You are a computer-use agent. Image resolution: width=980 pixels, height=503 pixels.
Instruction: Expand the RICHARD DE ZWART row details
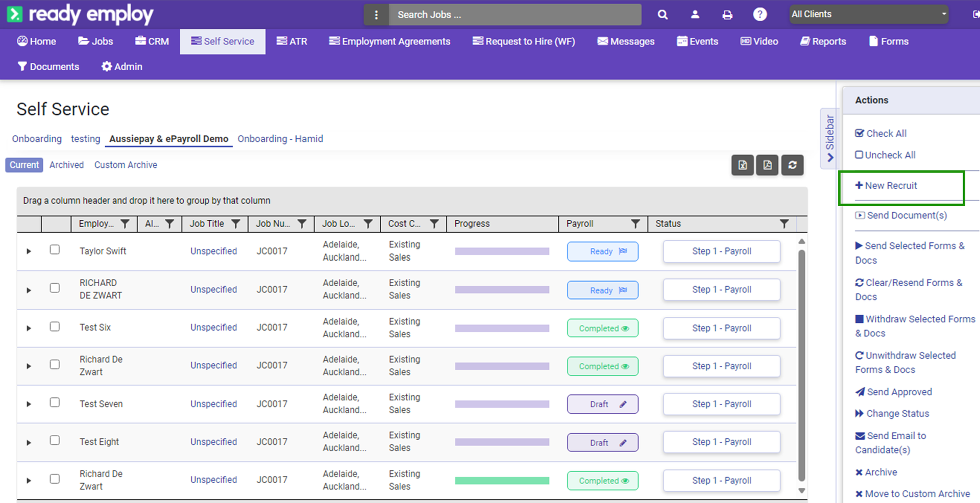29,290
